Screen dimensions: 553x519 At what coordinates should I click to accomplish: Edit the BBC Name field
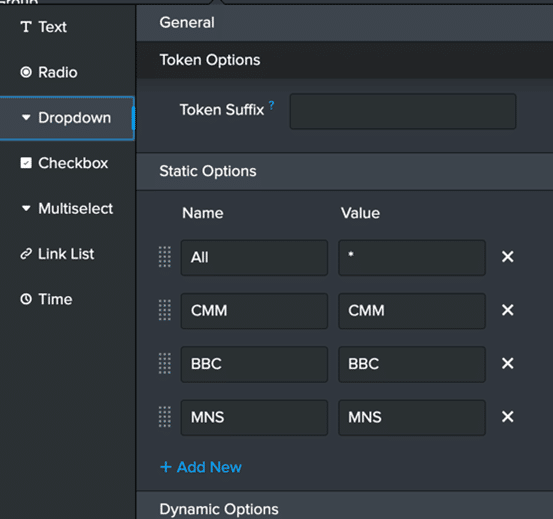254,364
